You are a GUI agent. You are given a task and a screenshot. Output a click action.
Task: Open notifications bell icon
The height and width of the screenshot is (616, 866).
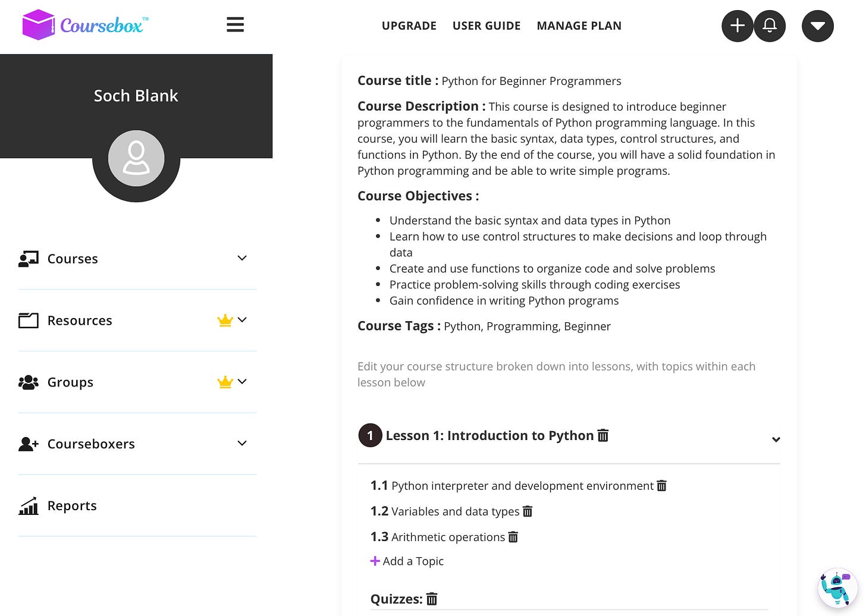click(x=770, y=26)
